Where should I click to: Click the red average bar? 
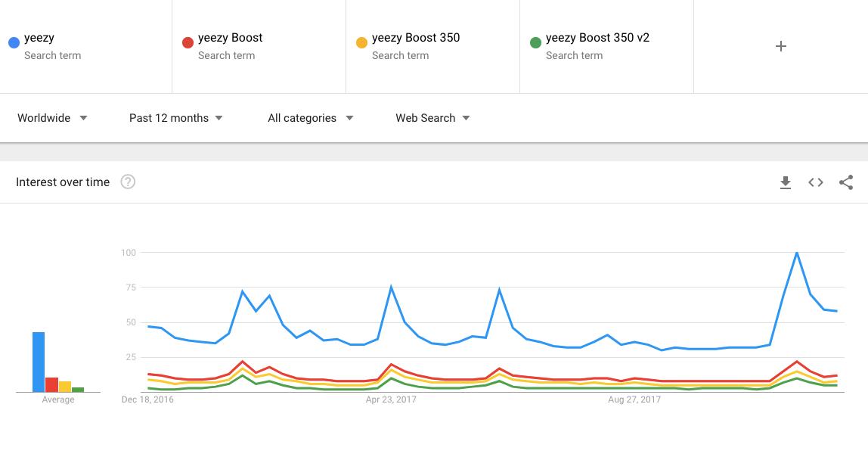click(x=52, y=384)
